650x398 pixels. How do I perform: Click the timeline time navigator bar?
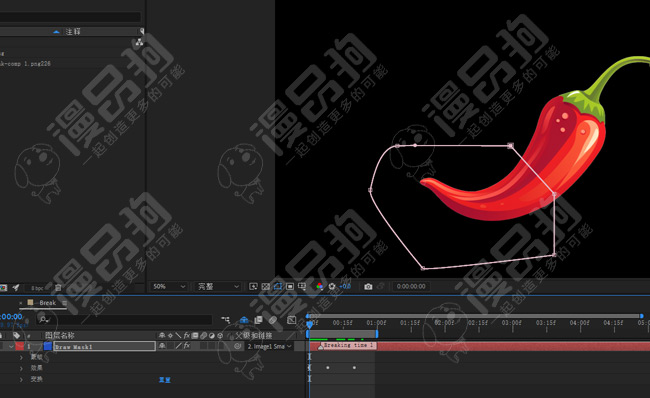pyautogui.click(x=475, y=316)
